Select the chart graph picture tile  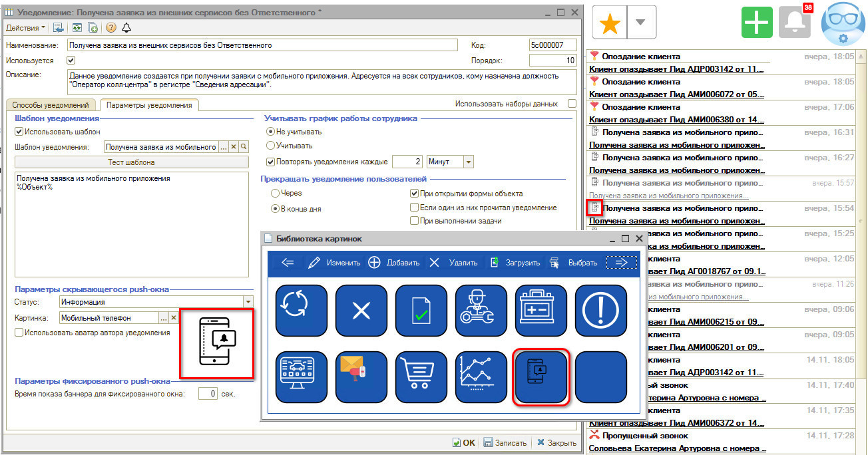click(481, 377)
